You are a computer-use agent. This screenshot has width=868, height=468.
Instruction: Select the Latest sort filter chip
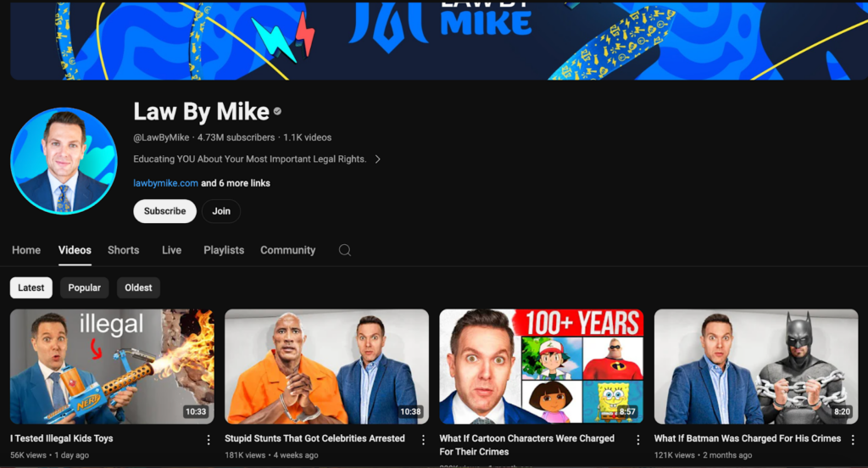[x=31, y=287]
